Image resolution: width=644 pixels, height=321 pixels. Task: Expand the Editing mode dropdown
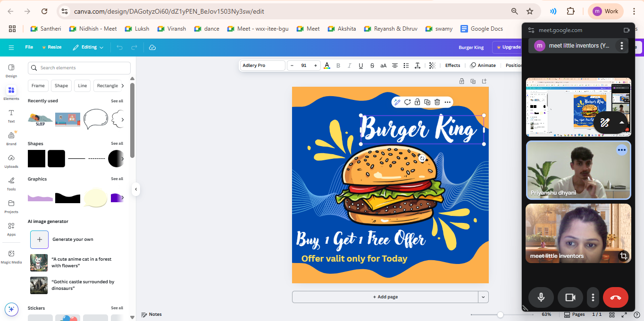(x=88, y=47)
